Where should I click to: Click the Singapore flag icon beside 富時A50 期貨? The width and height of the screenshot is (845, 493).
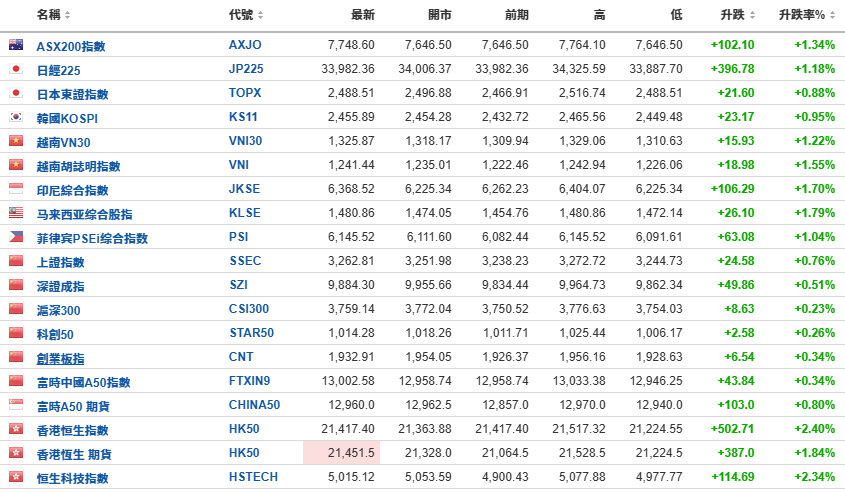[x=15, y=405]
